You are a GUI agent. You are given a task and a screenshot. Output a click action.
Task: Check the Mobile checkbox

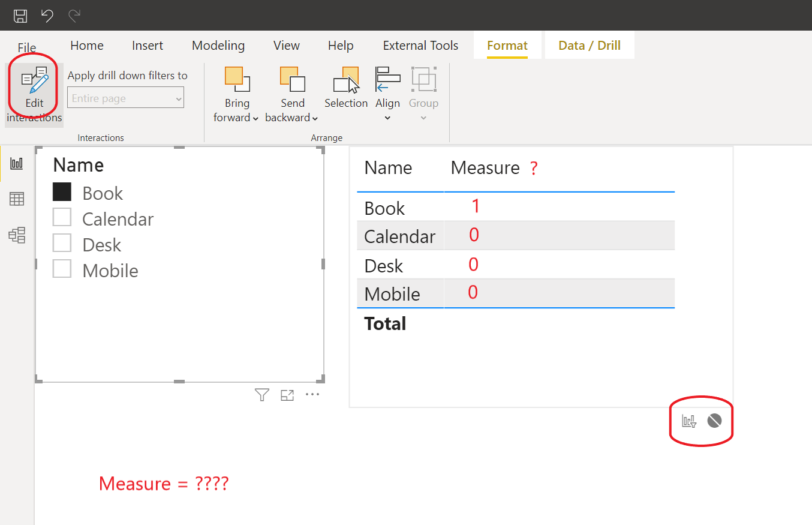click(62, 269)
